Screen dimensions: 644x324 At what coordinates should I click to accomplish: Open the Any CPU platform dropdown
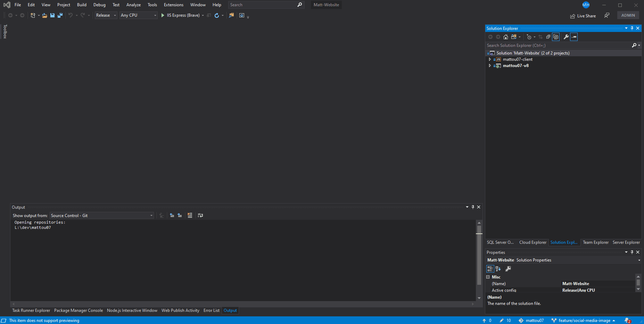(x=139, y=15)
